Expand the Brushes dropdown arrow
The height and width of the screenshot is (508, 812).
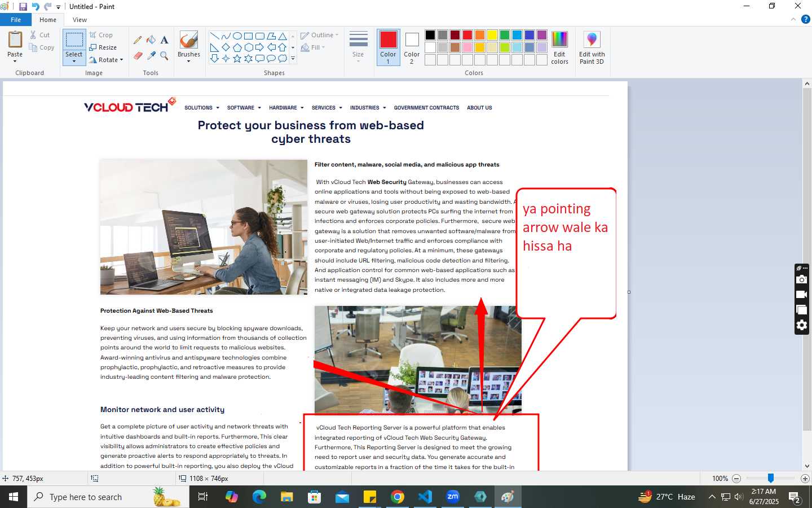pos(188,61)
